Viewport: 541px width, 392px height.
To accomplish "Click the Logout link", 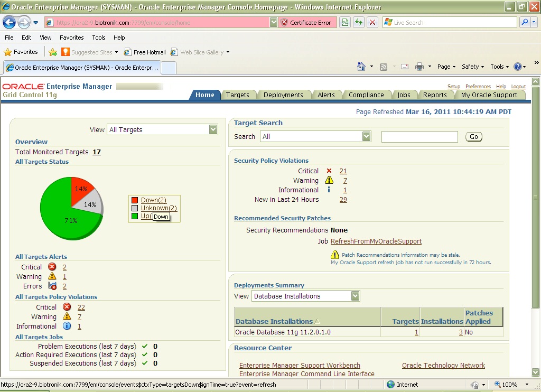I will tap(518, 86).
